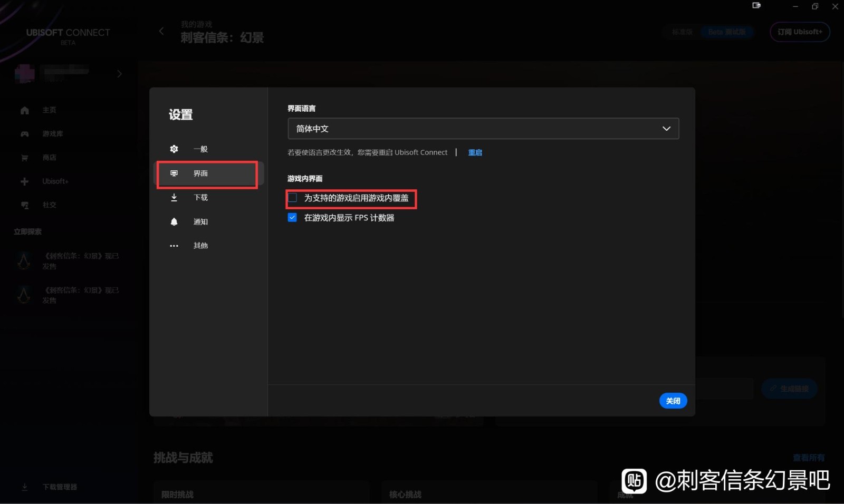Go to 主页 home icon in sidebar

point(25,110)
